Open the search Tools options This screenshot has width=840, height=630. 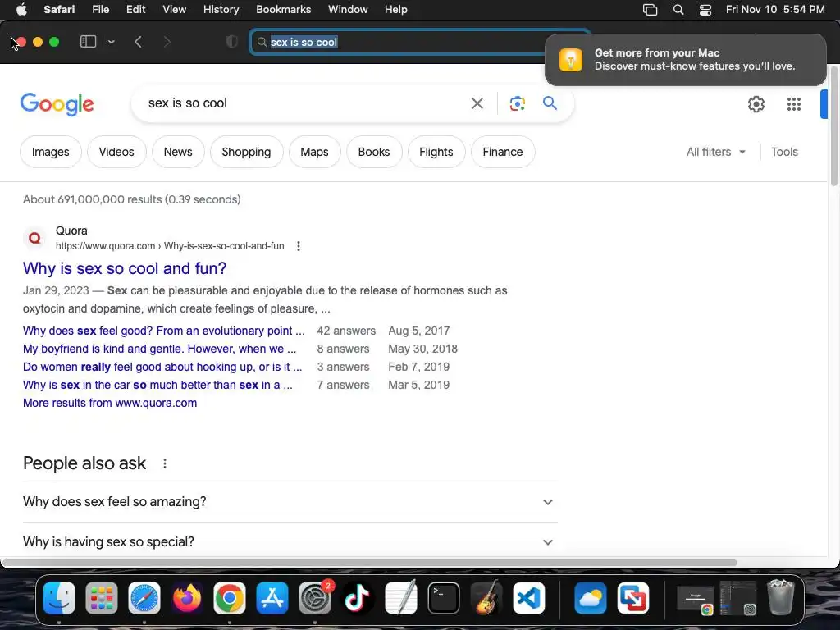coord(784,152)
